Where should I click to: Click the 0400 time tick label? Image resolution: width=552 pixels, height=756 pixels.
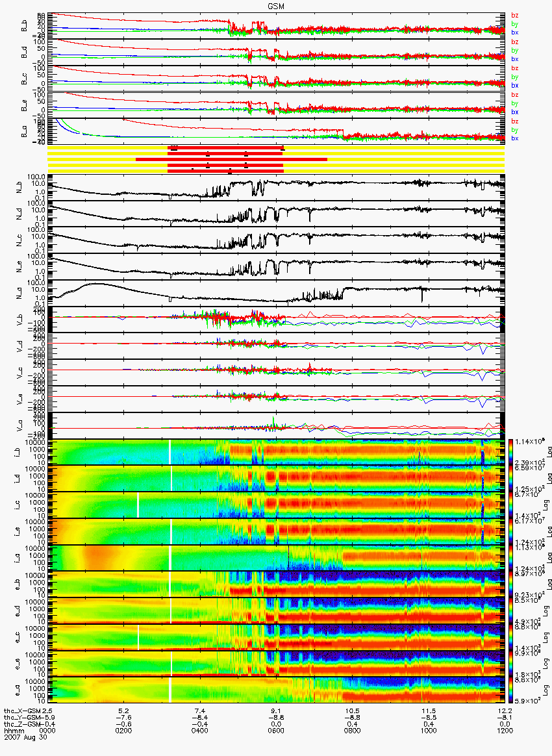click(200, 731)
